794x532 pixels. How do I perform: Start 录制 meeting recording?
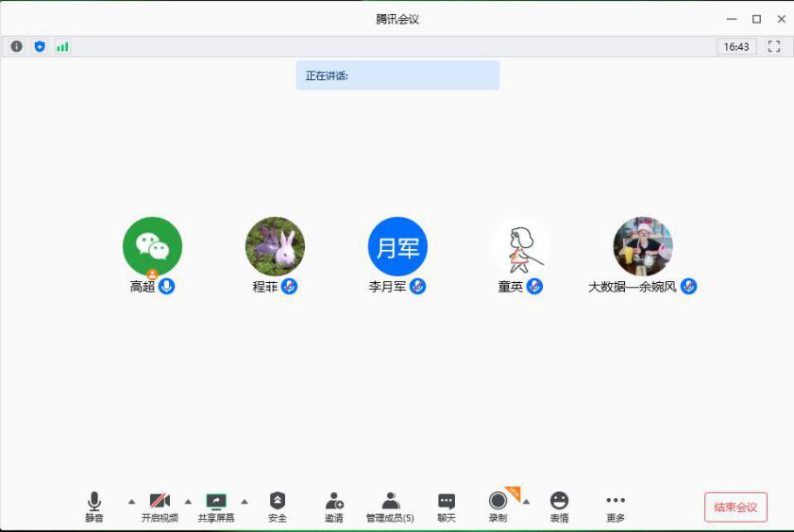click(498, 506)
